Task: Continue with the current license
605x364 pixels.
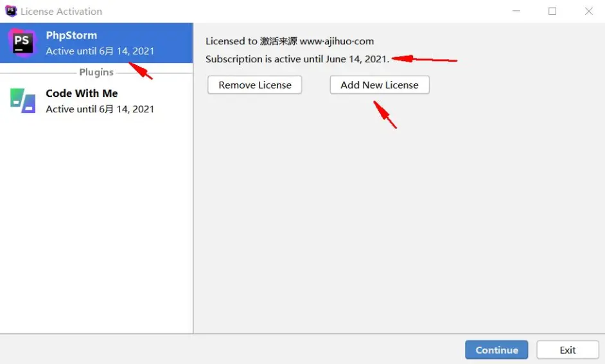Action: click(496, 350)
